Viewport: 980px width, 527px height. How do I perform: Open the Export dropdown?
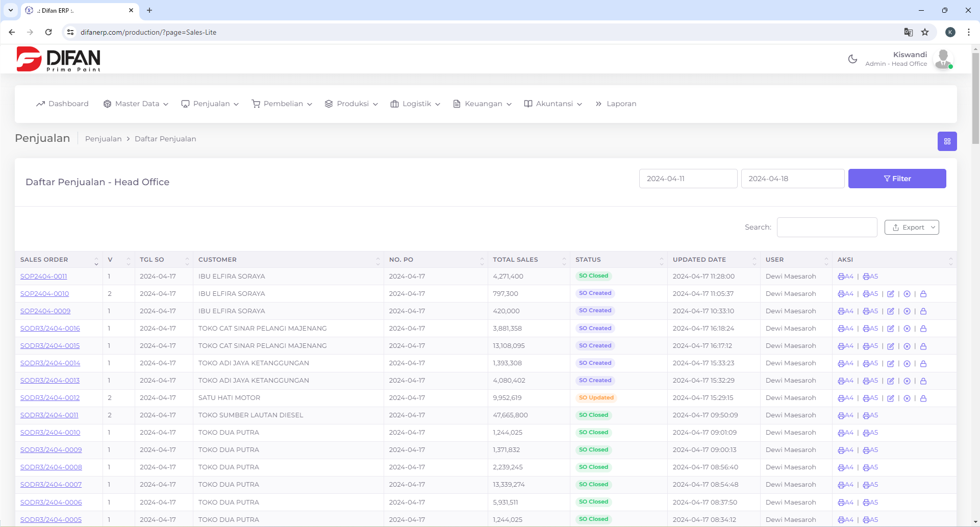pyautogui.click(x=912, y=228)
